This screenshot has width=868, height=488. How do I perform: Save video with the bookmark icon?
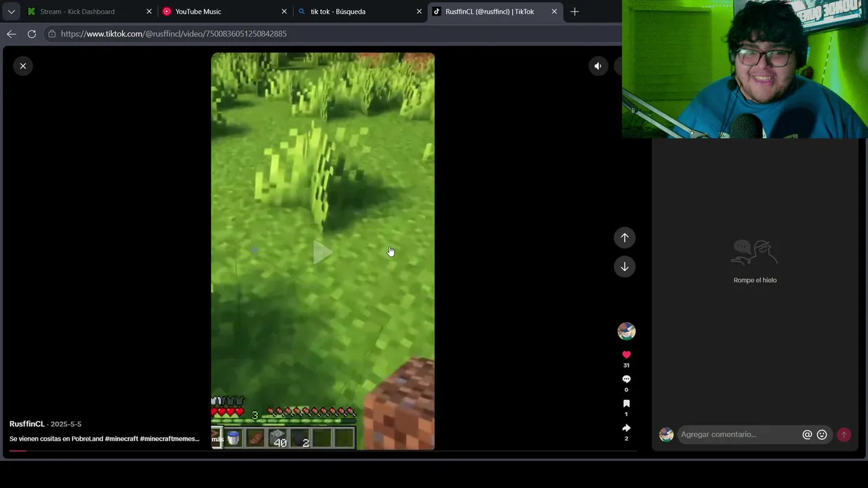pyautogui.click(x=626, y=403)
